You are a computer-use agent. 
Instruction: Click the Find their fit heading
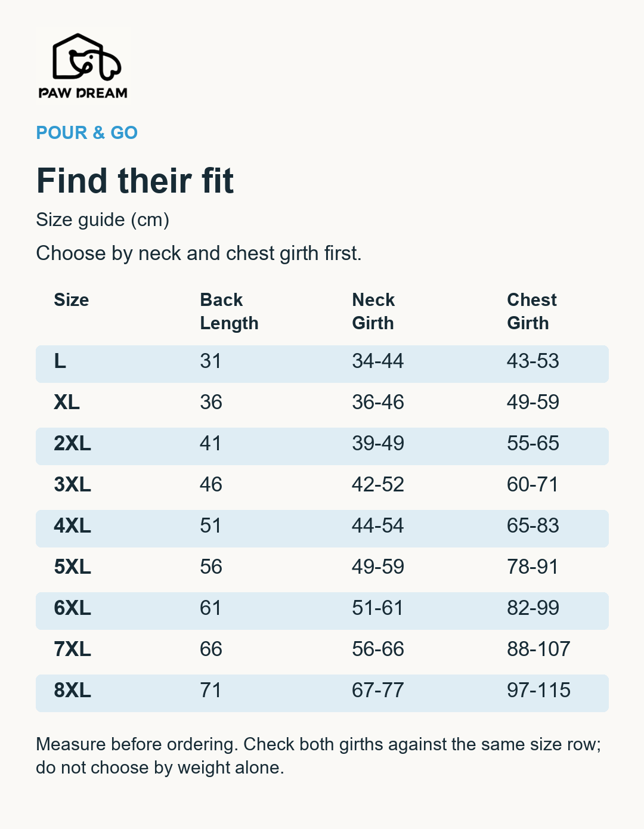(x=135, y=181)
